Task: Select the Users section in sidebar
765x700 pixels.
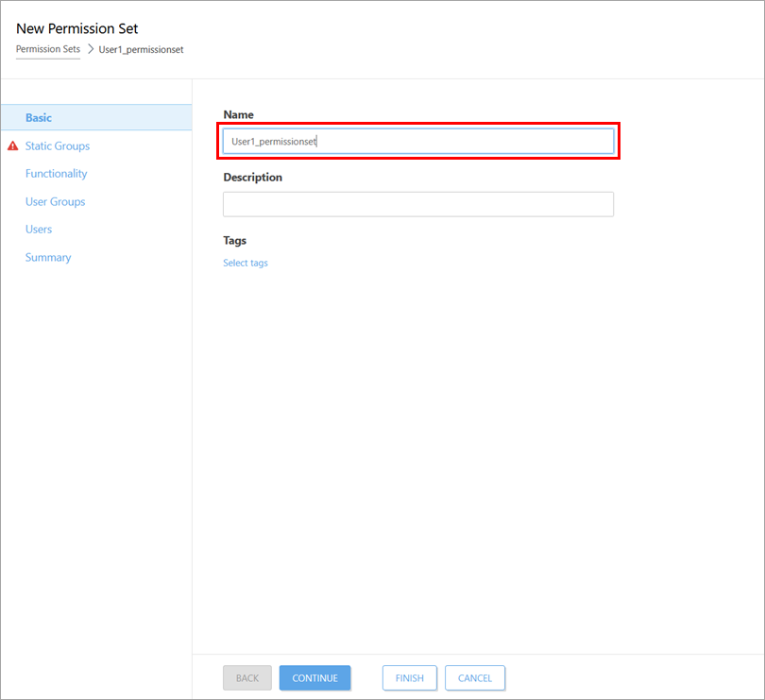Action: point(39,230)
